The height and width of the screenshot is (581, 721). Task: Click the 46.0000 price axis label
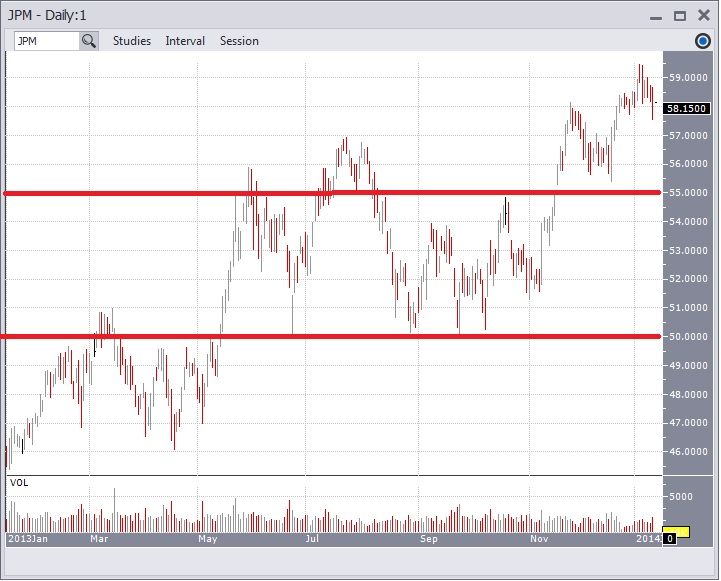(x=688, y=451)
